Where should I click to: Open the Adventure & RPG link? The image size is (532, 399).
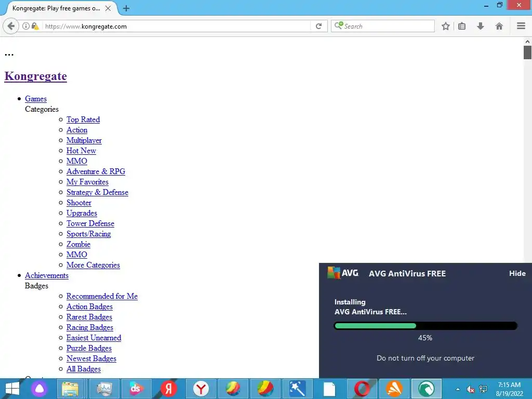click(96, 171)
